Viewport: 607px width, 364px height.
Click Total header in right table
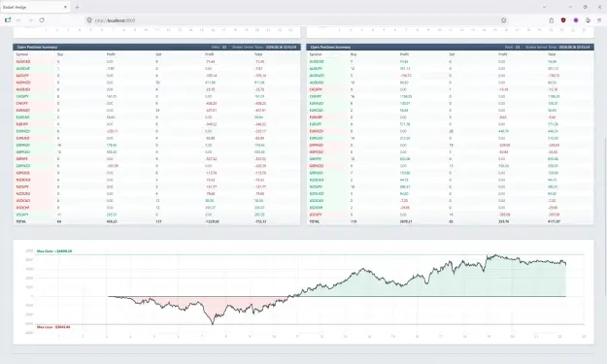tap(552, 54)
